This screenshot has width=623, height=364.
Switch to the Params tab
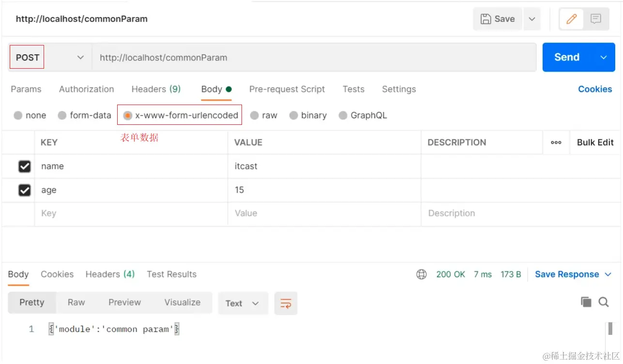[x=26, y=89]
